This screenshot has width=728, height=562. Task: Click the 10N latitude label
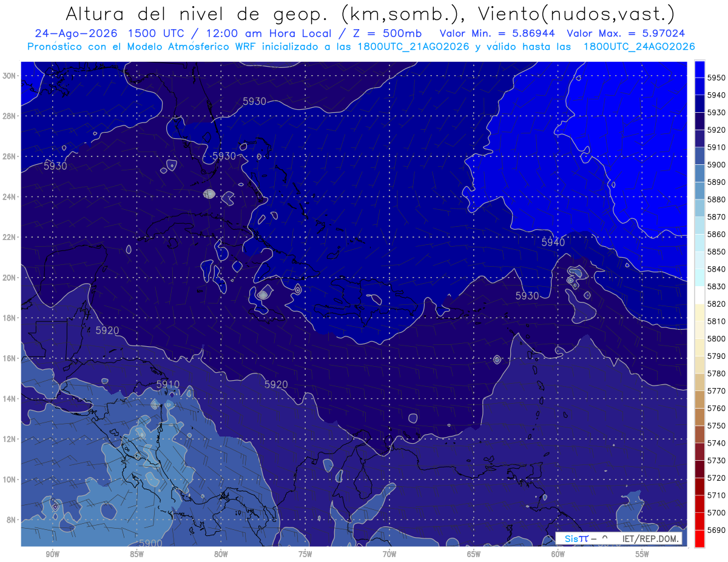9,479
